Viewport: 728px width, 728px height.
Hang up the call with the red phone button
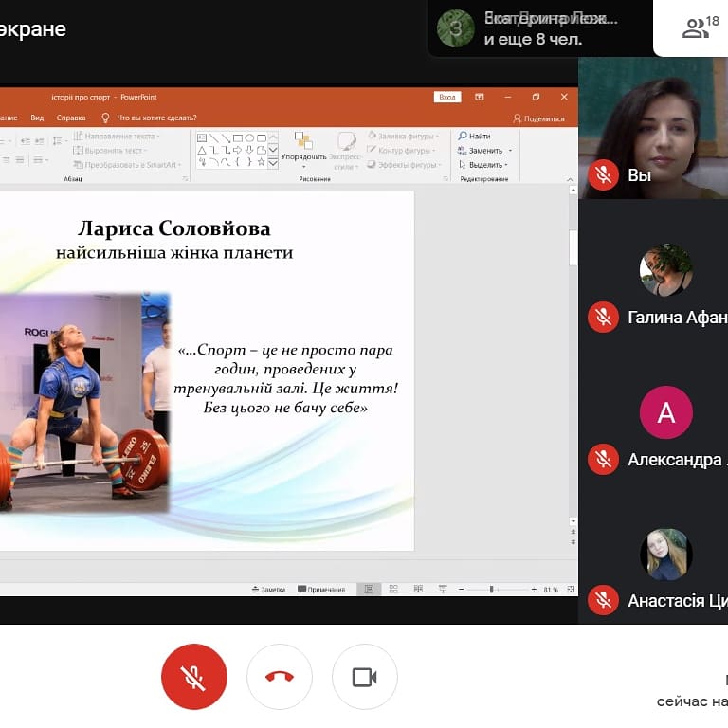280,677
